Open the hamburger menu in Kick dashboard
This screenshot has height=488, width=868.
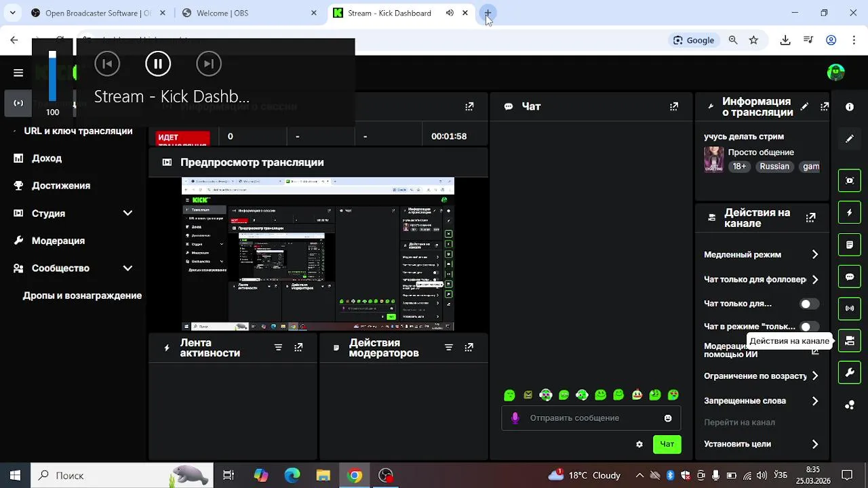tap(18, 73)
